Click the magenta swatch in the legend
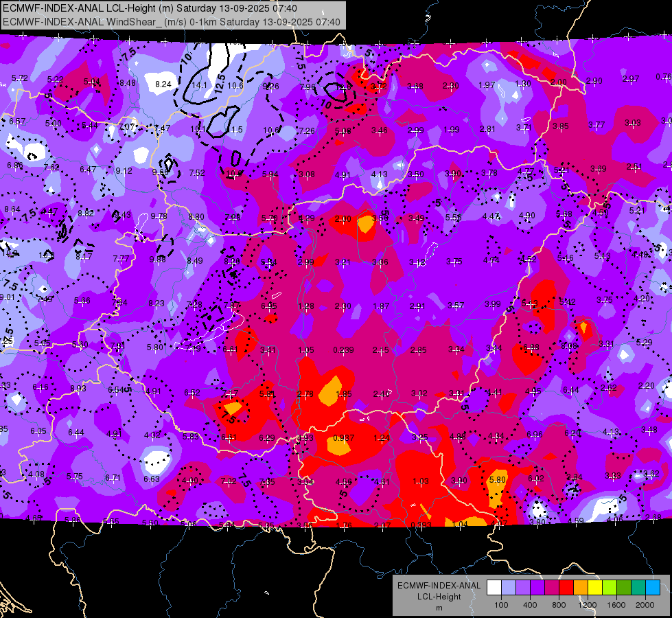 pos(552,588)
